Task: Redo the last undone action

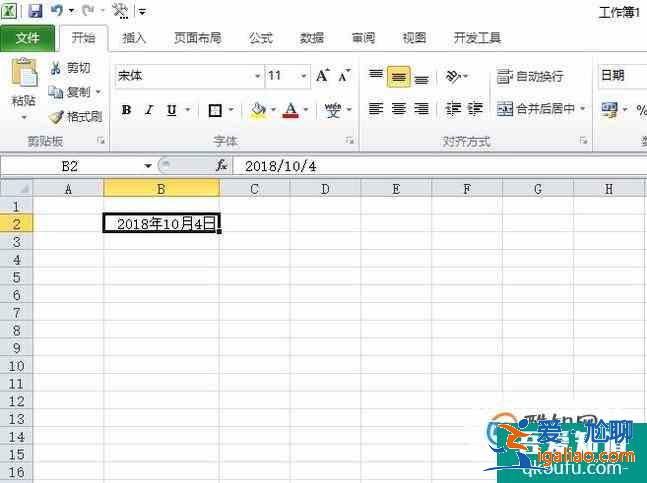Action: point(88,11)
